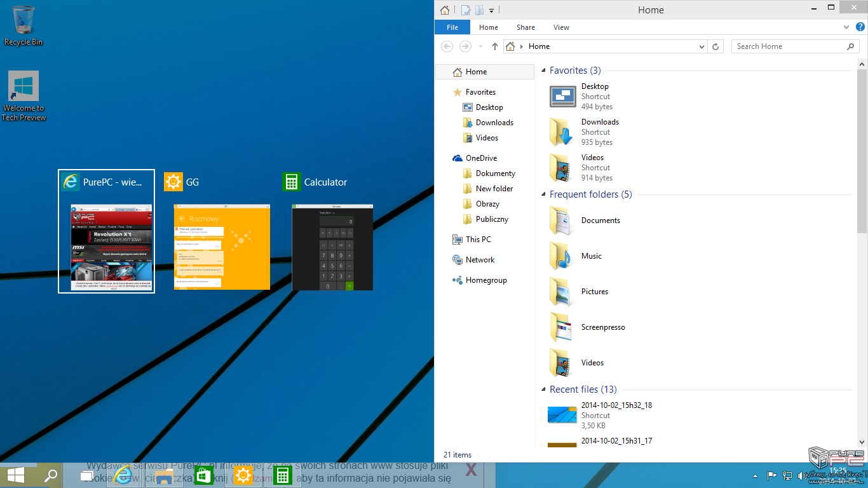Click the Up one level arrow
Screen dimensions: 868x488
495,46
